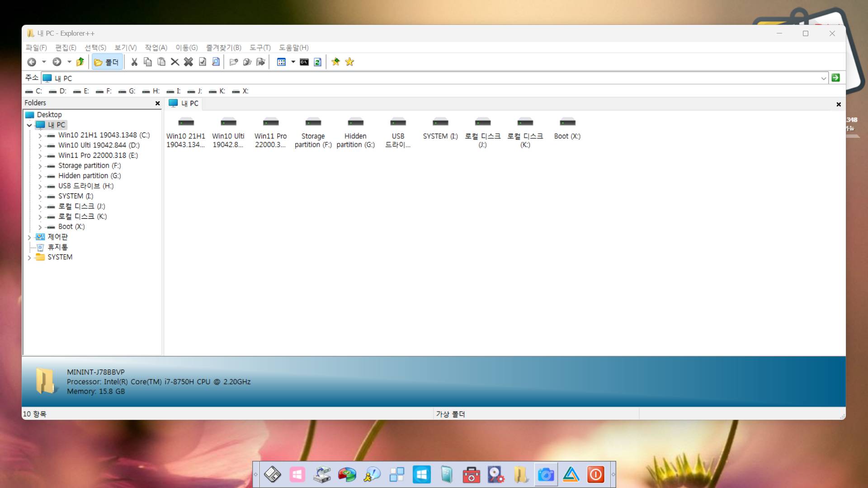Click the Copy icon in toolbar
The width and height of the screenshot is (868, 488).
147,62
